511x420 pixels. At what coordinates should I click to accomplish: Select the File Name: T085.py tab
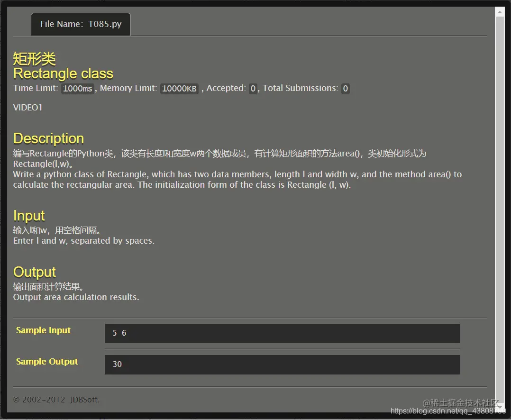click(81, 25)
